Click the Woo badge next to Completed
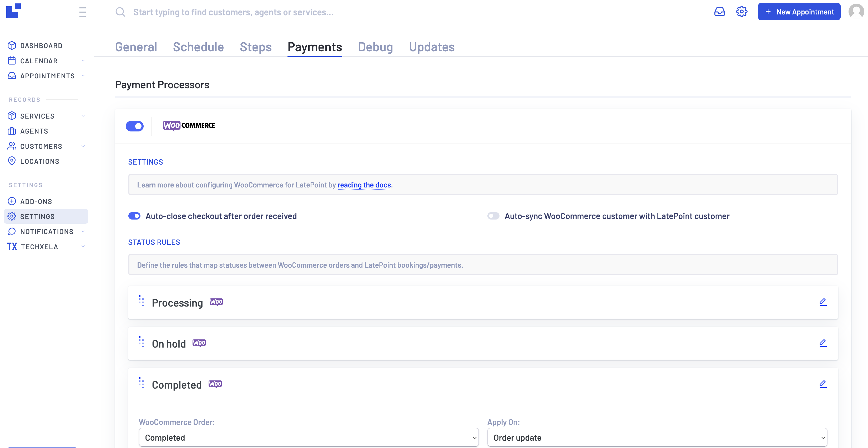This screenshot has width=868, height=448. 215,384
